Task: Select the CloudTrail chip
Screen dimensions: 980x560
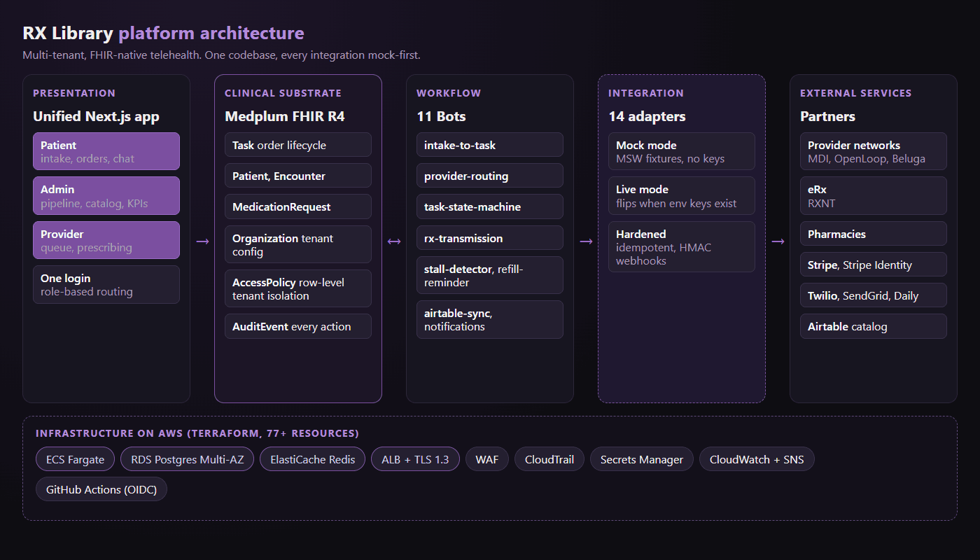Action: point(549,459)
